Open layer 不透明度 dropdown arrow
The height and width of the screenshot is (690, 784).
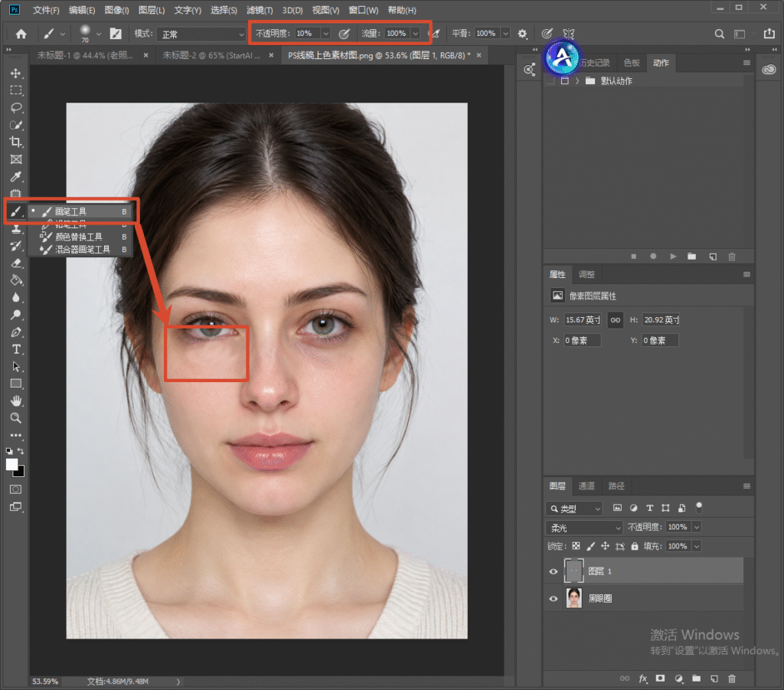click(x=697, y=527)
